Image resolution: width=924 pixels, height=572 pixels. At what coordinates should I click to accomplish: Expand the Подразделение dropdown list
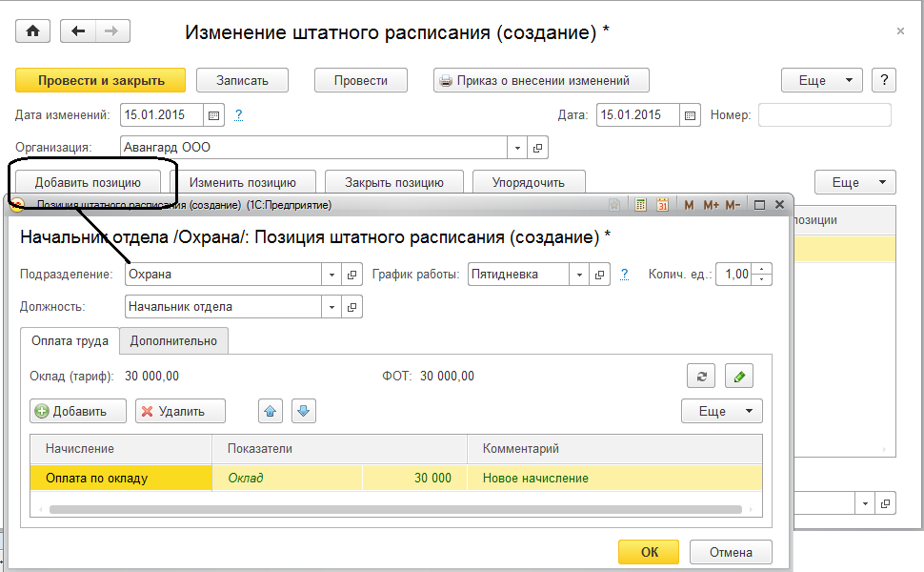point(331,275)
